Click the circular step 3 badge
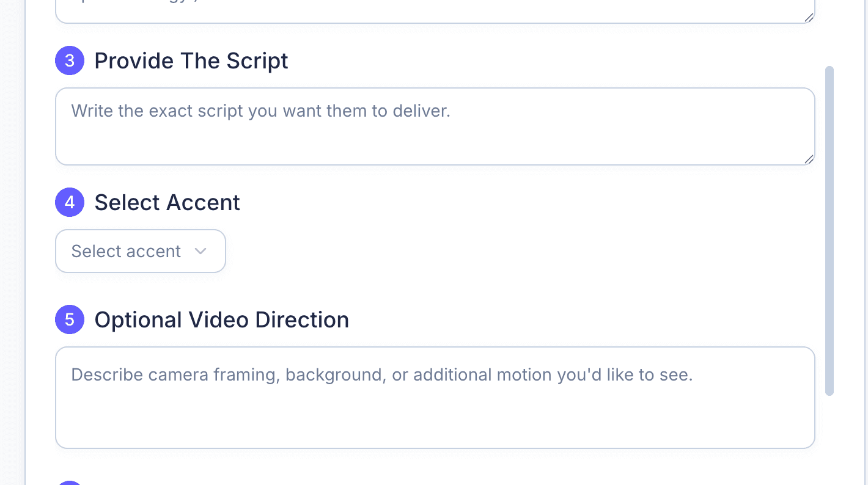This screenshot has width=868, height=485. point(69,60)
